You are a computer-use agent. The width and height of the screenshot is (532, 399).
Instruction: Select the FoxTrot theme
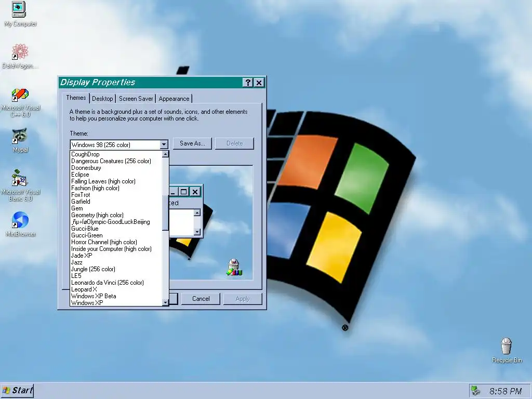coord(116,195)
